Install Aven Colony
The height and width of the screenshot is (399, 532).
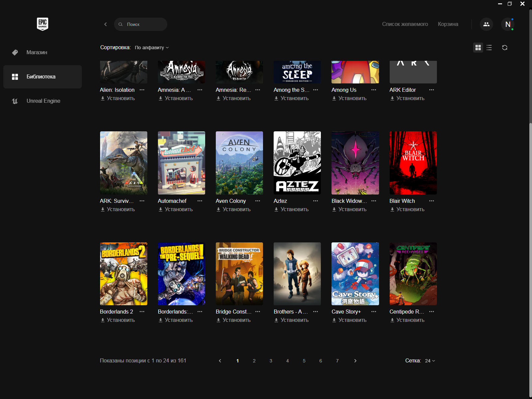233,209
